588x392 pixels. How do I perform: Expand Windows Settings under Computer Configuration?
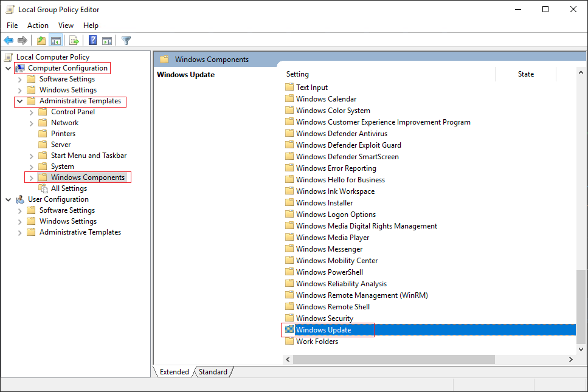(x=20, y=91)
